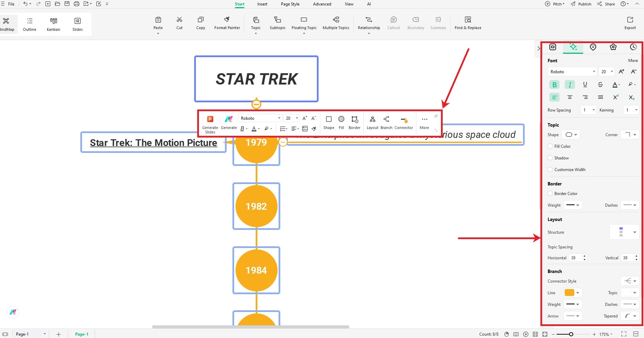Click the superscript icon in the side panel

(616, 97)
